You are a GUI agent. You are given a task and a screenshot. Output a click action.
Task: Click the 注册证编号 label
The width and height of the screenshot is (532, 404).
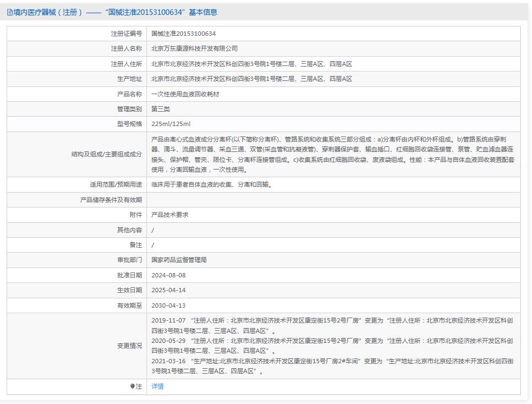click(126, 34)
